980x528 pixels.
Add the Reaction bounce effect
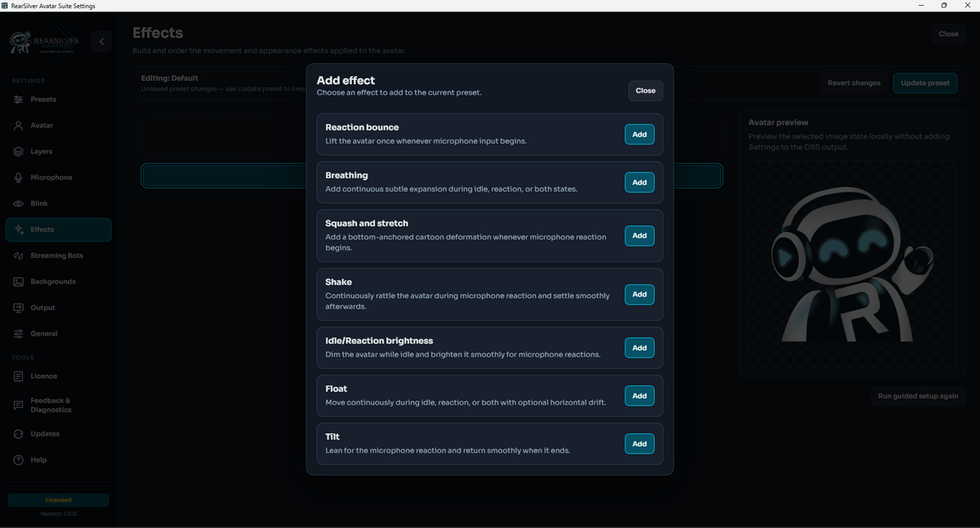pyautogui.click(x=639, y=135)
